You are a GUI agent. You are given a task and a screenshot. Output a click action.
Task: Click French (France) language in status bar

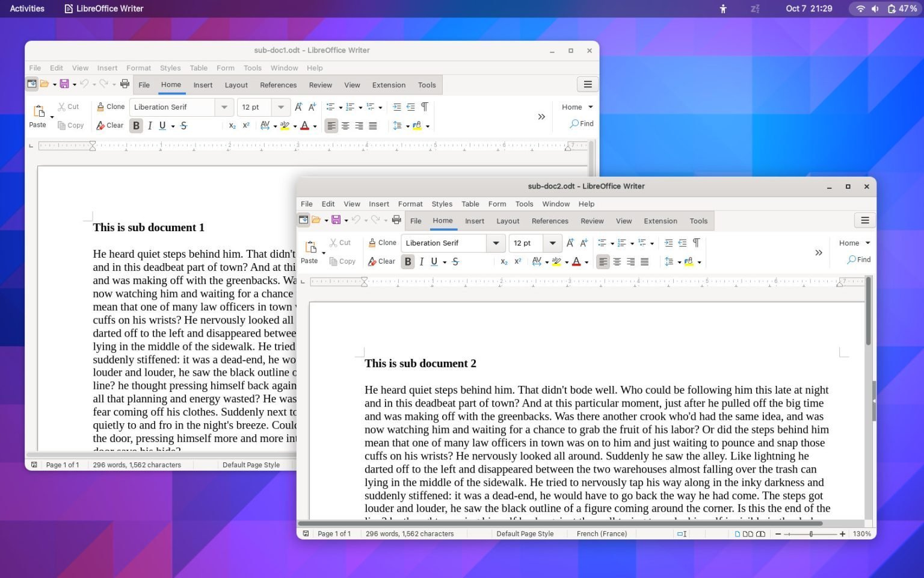tap(602, 533)
